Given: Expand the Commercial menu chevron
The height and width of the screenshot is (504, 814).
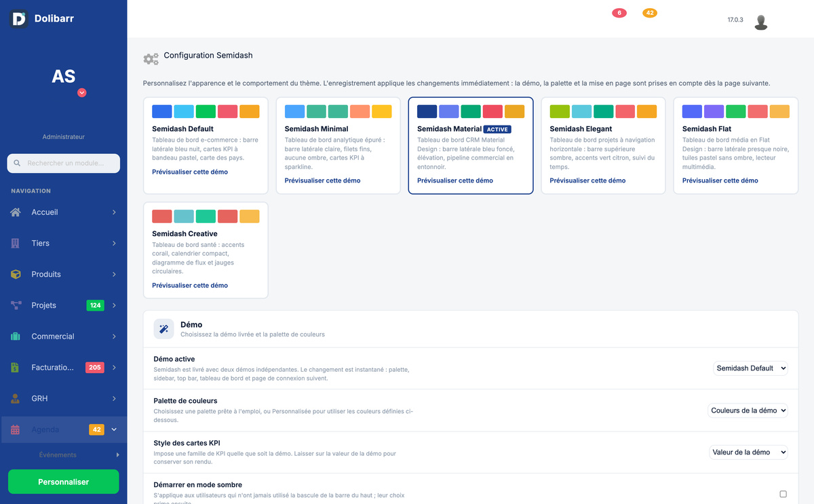Looking at the screenshot, I should (114, 336).
